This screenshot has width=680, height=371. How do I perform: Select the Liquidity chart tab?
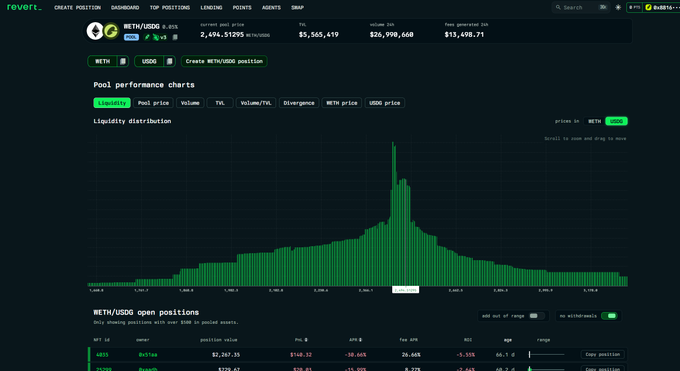112,103
